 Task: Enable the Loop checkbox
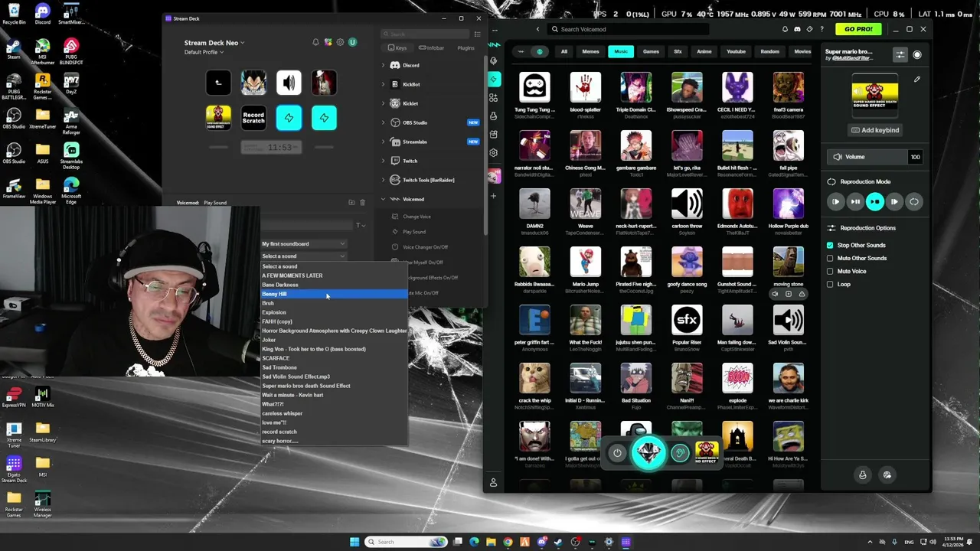coord(830,284)
